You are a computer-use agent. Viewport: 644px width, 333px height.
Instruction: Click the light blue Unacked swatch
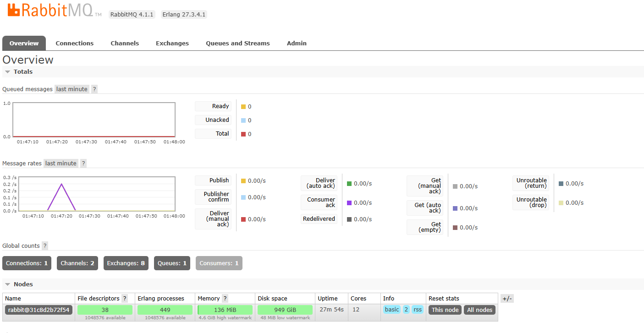(x=243, y=120)
